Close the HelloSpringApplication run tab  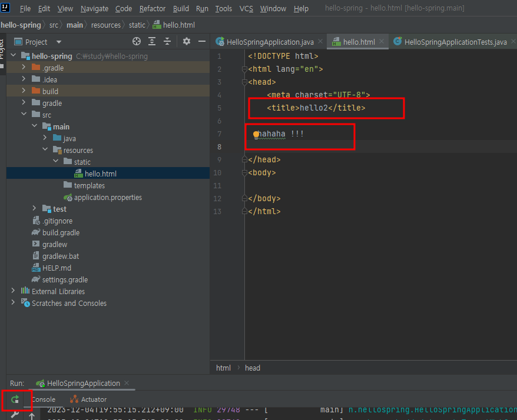[128, 383]
